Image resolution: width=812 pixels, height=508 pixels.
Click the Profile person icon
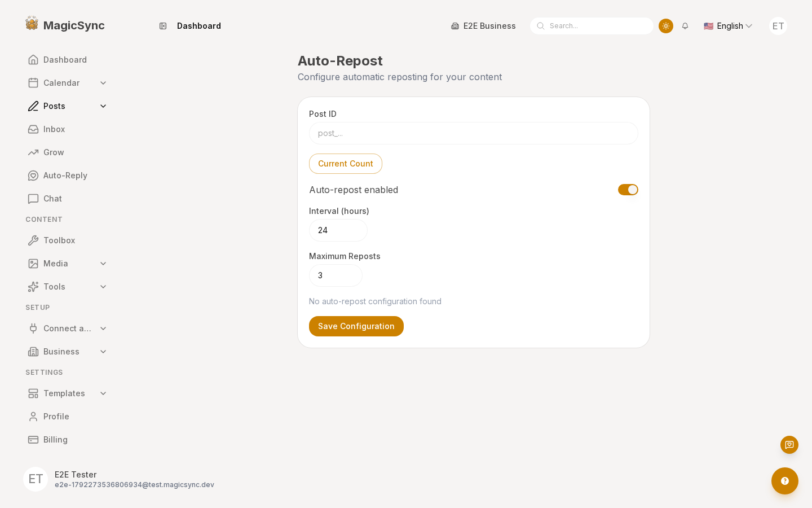pos(33,417)
